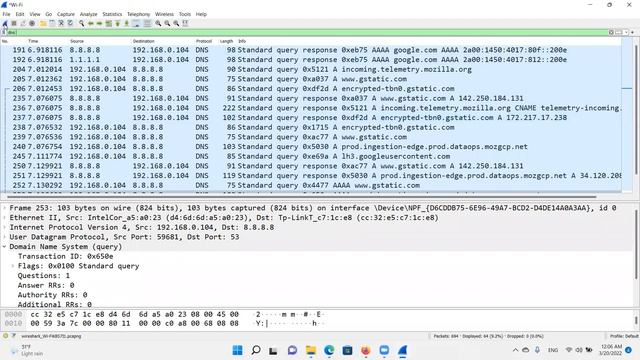Go back in packet history
The width and height of the screenshot is (640, 360).
91,24
